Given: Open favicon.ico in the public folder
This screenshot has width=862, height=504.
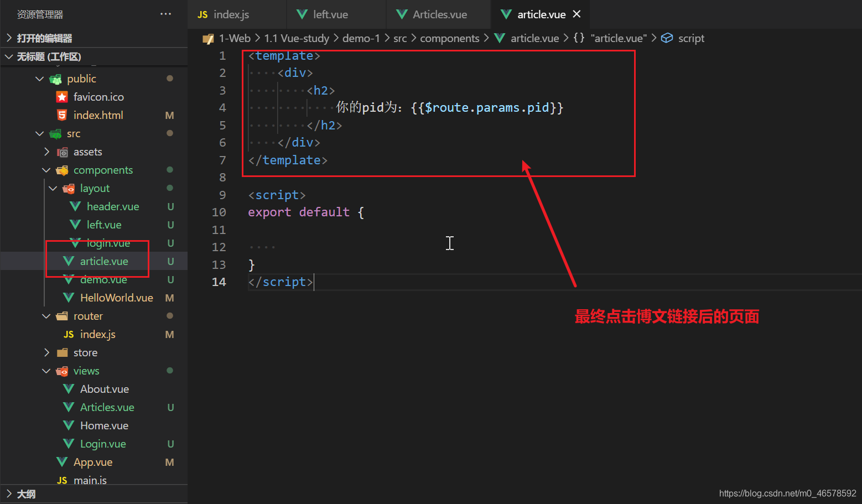Looking at the screenshot, I should point(98,97).
